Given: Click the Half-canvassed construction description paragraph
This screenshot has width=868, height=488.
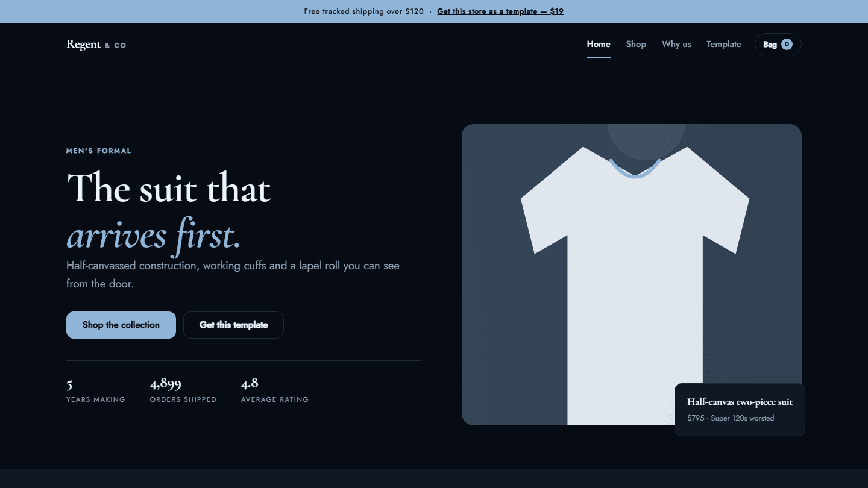Looking at the screenshot, I should pyautogui.click(x=233, y=275).
